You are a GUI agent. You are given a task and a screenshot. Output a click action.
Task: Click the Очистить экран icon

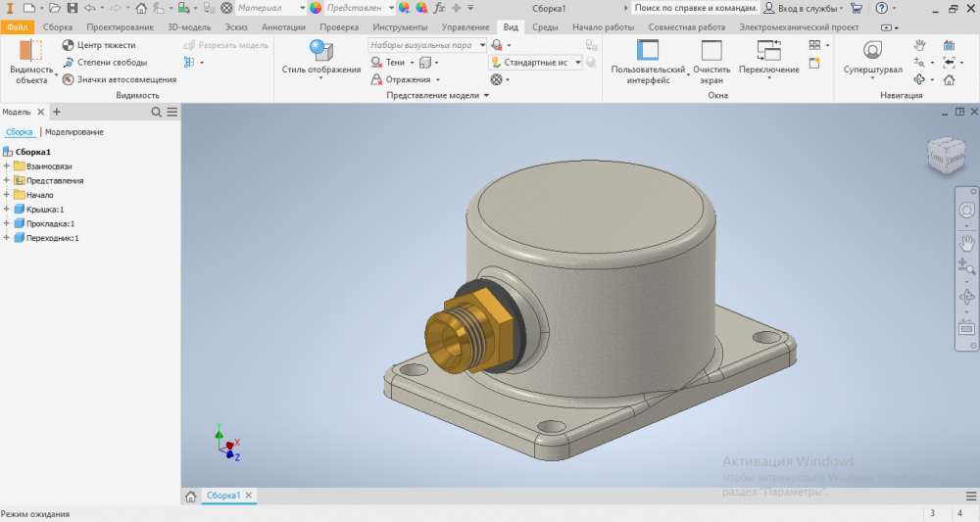711,51
